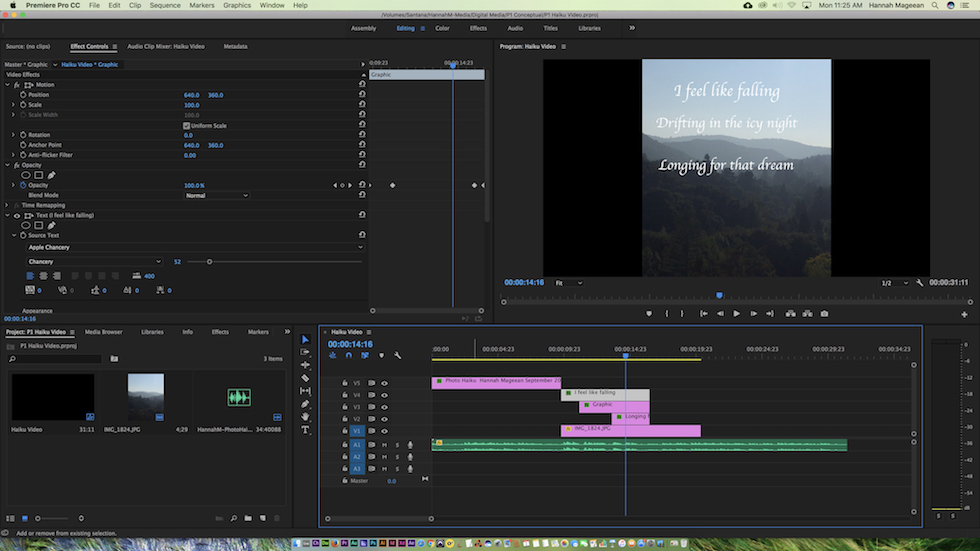Toggle V1 track output eye

click(x=384, y=431)
